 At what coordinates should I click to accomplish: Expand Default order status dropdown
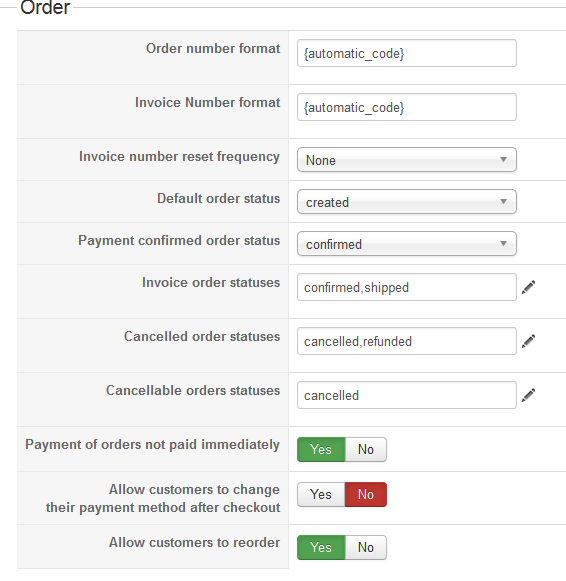point(407,202)
